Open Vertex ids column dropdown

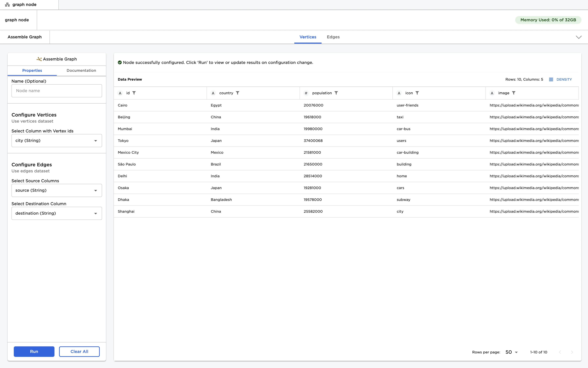57,141
